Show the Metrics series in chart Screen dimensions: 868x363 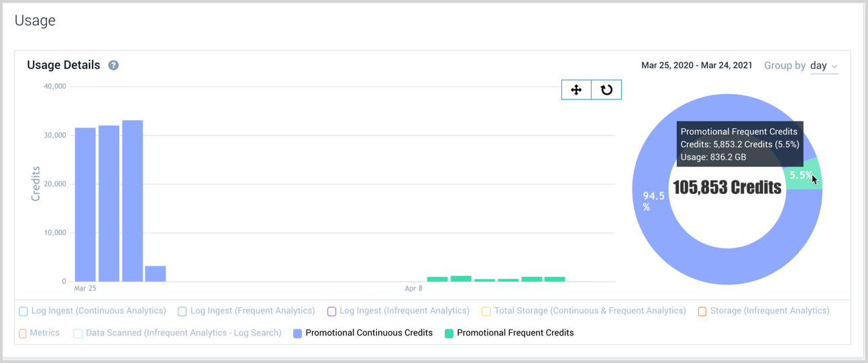23,333
